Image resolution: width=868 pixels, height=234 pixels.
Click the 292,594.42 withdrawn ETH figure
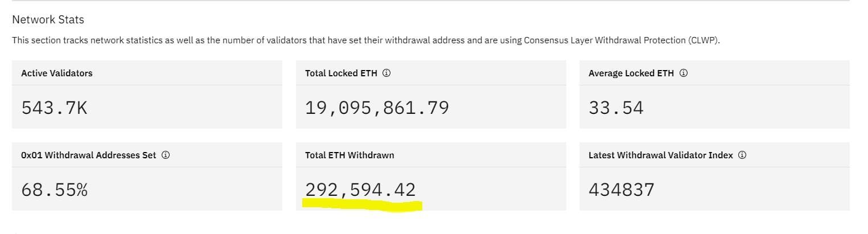click(360, 190)
